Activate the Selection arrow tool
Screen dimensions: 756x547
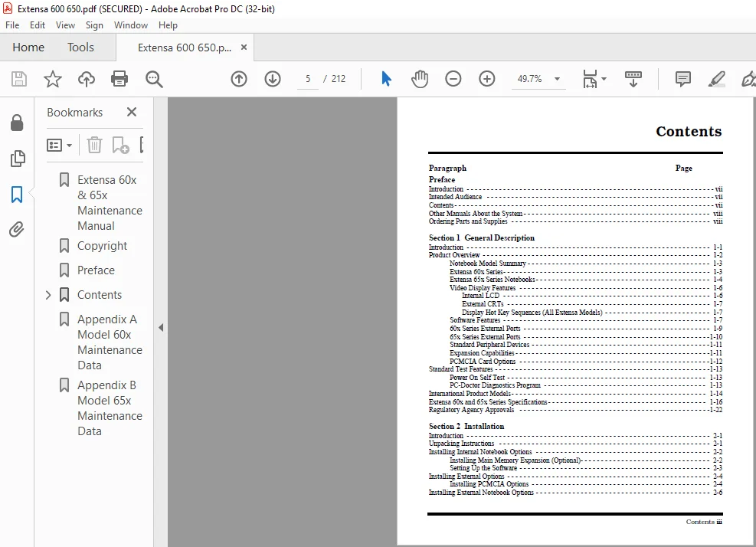(386, 79)
